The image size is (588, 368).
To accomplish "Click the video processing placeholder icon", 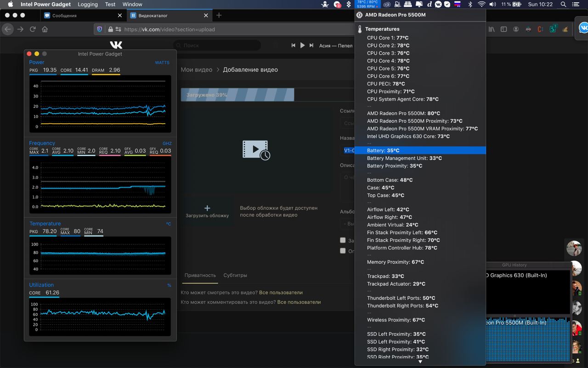I will [x=256, y=150].
